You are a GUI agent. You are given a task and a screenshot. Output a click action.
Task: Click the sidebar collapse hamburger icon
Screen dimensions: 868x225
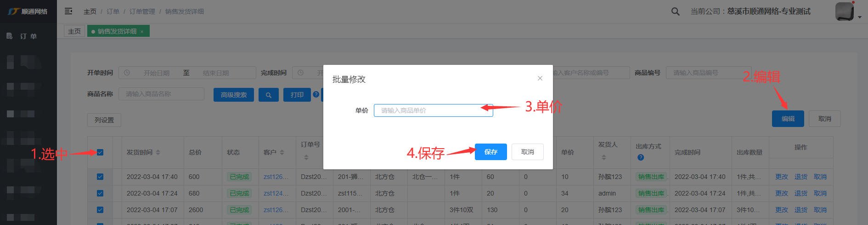point(68,11)
